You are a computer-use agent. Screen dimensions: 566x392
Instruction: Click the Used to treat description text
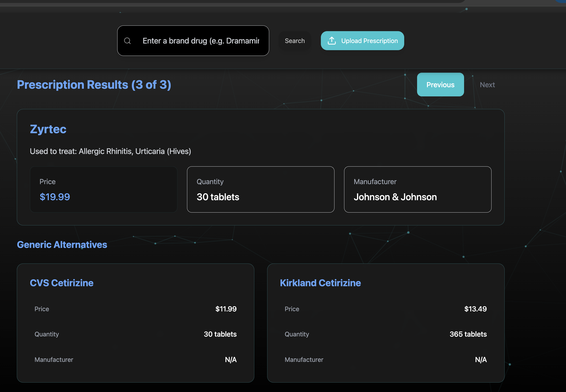pos(110,151)
